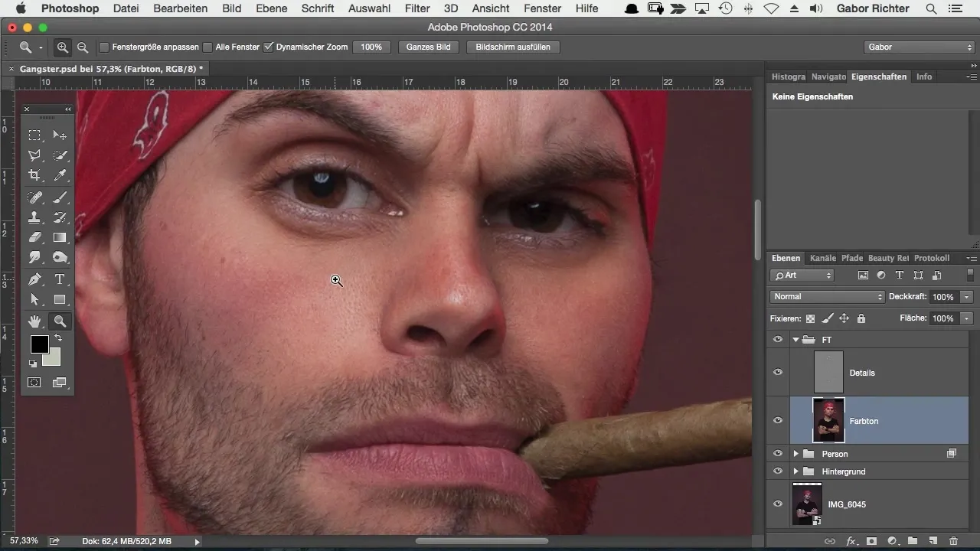The image size is (980, 551).
Task: Open the Fläche fill slider dropdown
Action: [968, 318]
